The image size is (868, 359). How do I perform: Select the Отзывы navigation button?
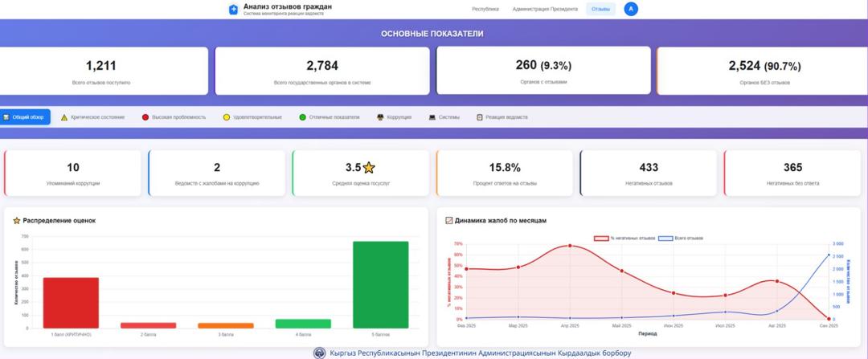click(600, 10)
